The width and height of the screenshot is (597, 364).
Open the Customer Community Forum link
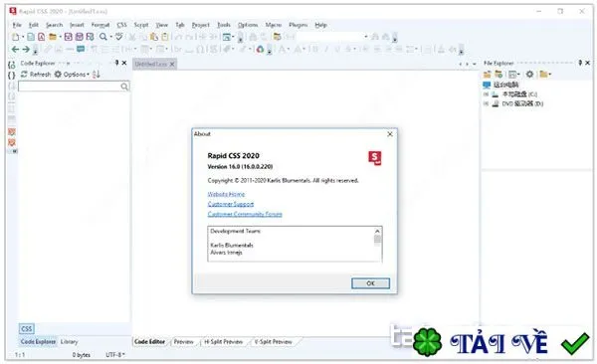click(x=245, y=214)
